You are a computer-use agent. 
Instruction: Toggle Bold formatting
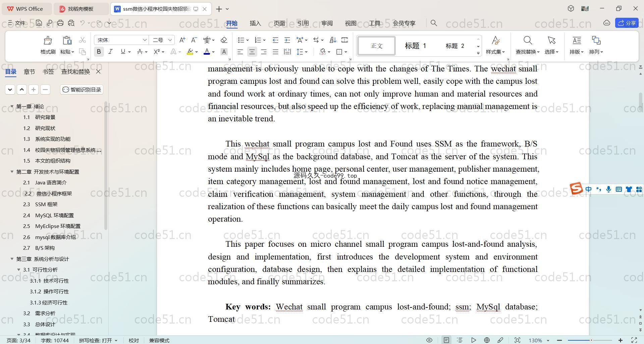coord(99,52)
